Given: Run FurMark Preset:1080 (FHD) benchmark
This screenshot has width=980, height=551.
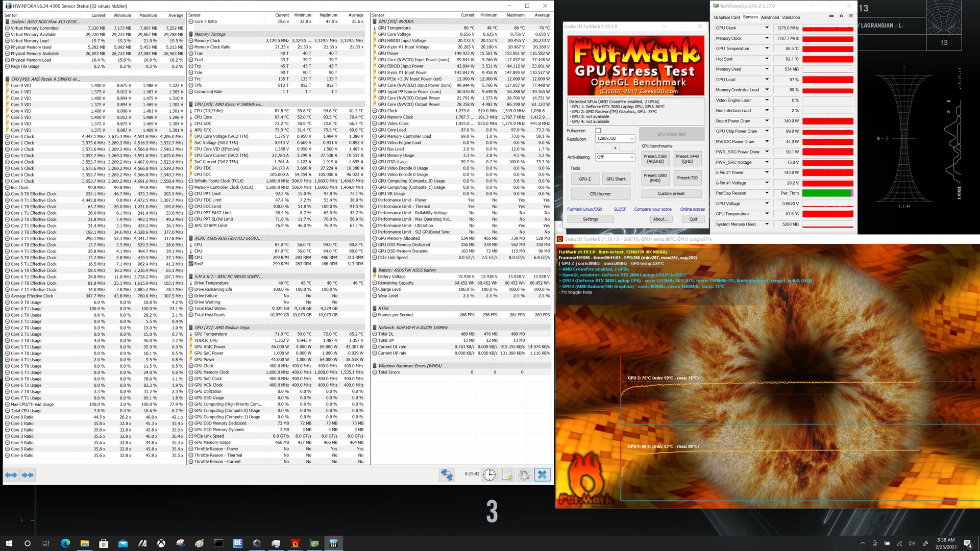Looking at the screenshot, I should click(655, 178).
